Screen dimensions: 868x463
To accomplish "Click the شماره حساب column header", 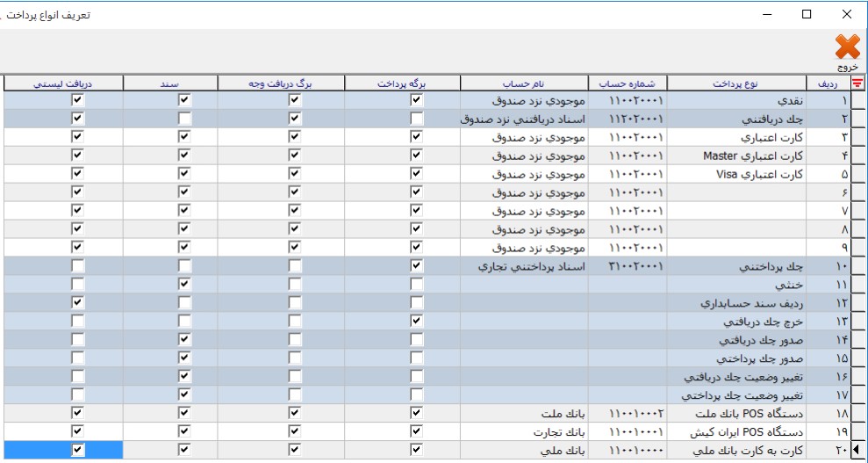I will click(x=627, y=83).
